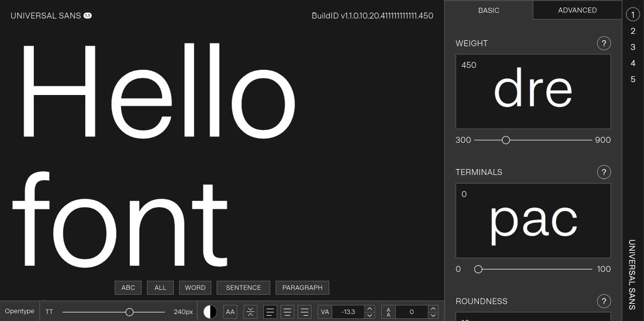The height and width of the screenshot is (321, 644).
Task: Set text alignment to right
Action: (x=305, y=312)
